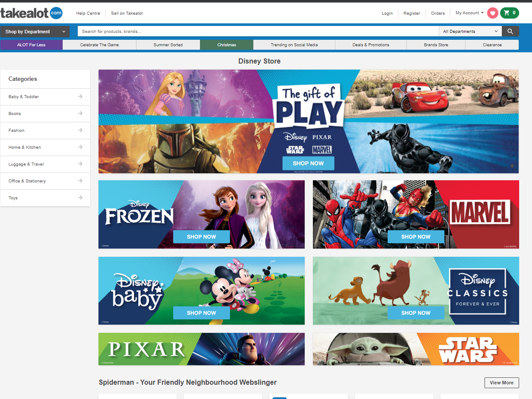Open Sell on Takealot link
Image resolution: width=532 pixels, height=399 pixels.
click(127, 13)
